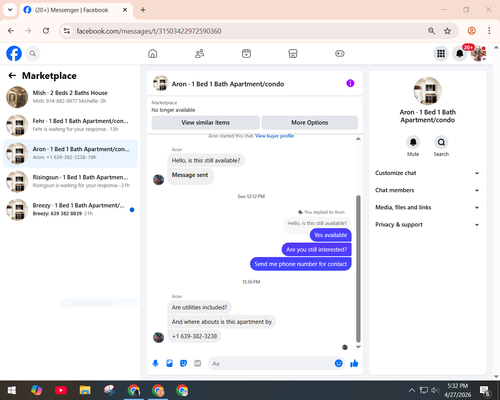
Task: Click the browser reload button
Action: [x=46, y=31]
